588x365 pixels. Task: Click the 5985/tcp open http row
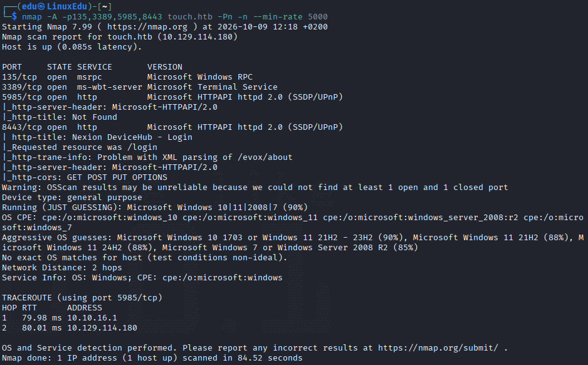(172, 97)
